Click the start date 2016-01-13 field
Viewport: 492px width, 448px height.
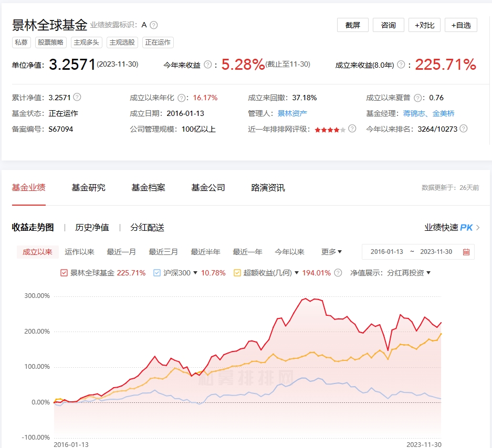pyautogui.click(x=386, y=252)
